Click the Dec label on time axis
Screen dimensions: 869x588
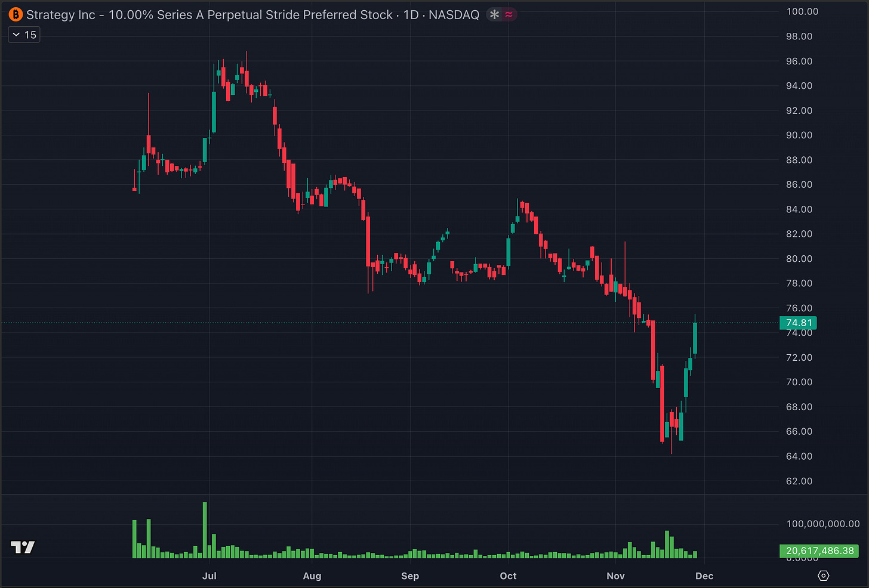pyautogui.click(x=704, y=575)
